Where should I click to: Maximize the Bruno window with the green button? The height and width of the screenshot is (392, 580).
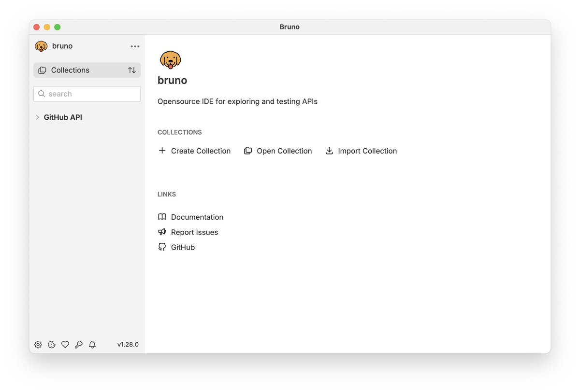(x=58, y=27)
